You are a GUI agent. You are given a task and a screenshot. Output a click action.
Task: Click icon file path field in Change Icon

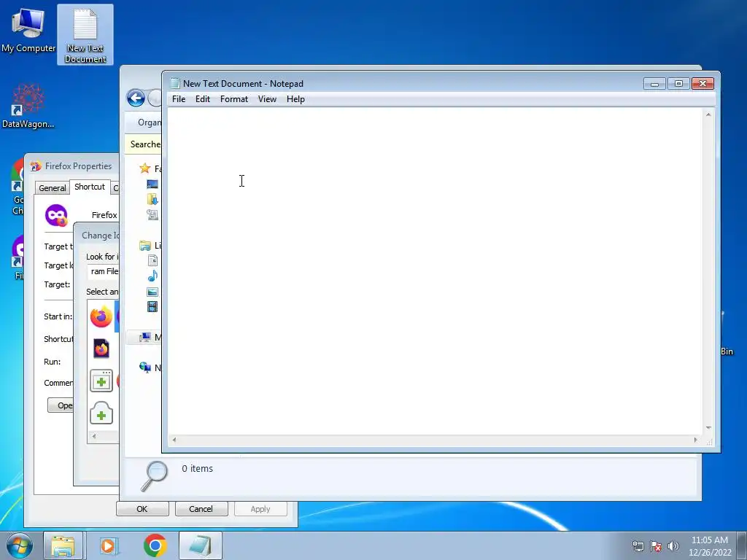tap(104, 271)
